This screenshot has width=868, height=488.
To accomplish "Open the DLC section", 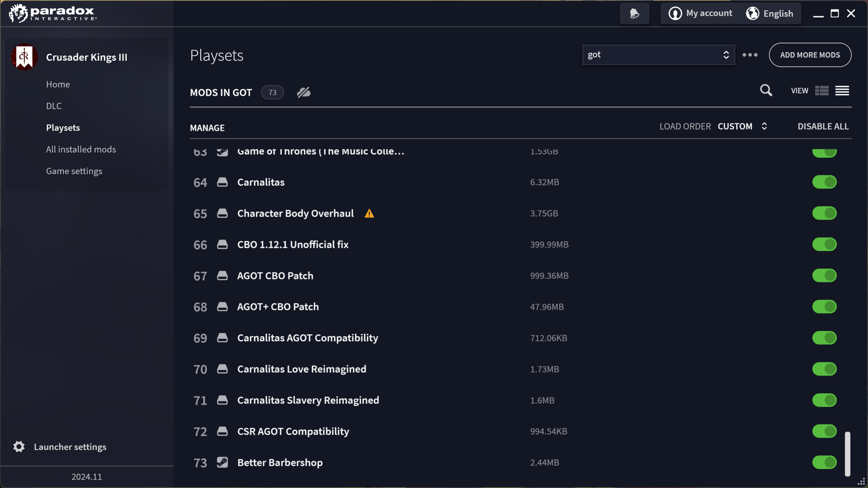I will click(54, 106).
